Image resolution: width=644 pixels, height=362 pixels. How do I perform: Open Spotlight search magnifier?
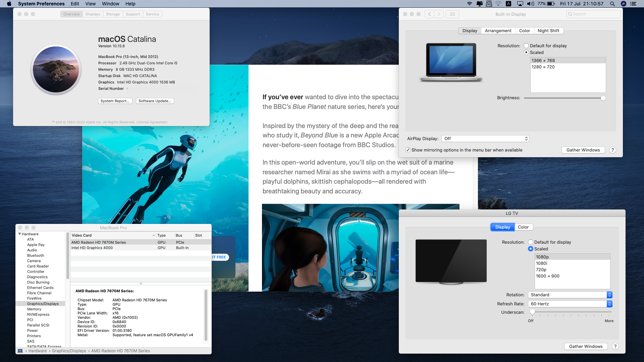pyautogui.click(x=612, y=4)
